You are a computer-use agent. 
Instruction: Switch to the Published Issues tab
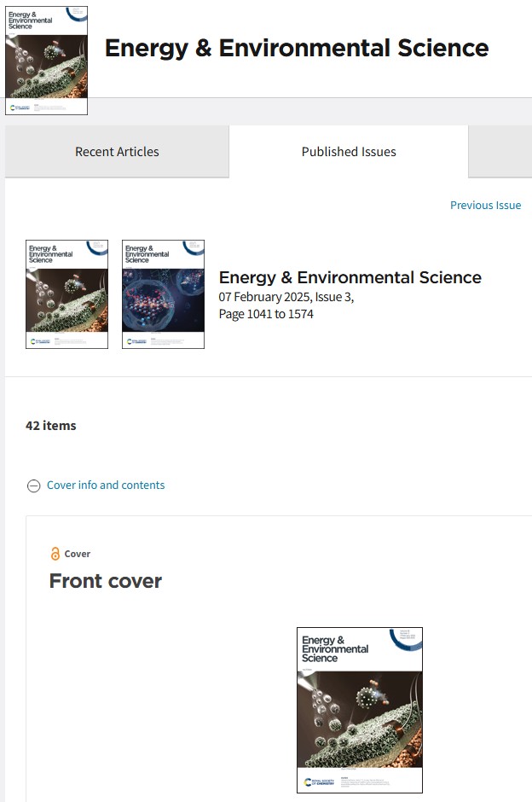[x=349, y=152]
